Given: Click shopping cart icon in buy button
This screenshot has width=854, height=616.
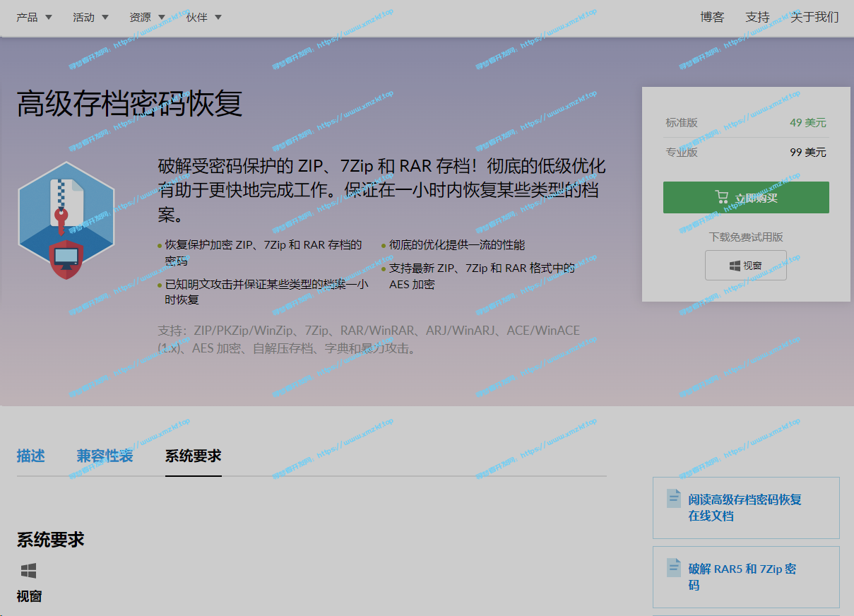Looking at the screenshot, I should 721,197.
